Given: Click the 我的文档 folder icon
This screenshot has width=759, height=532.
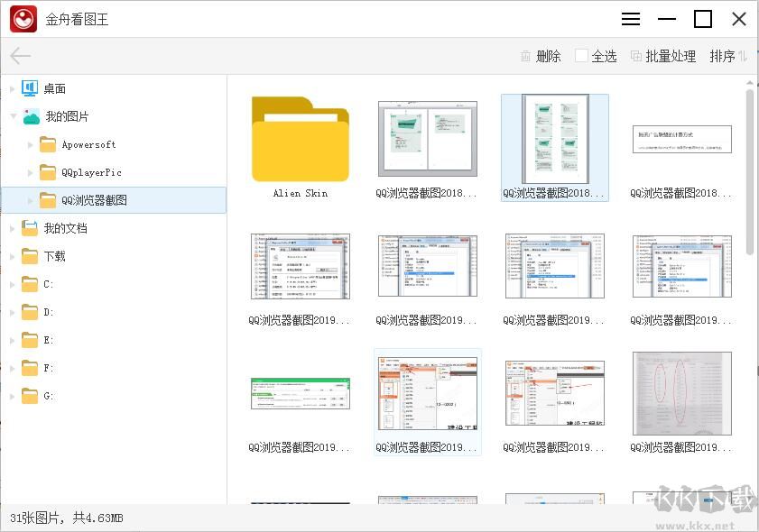Looking at the screenshot, I should click(x=30, y=228).
